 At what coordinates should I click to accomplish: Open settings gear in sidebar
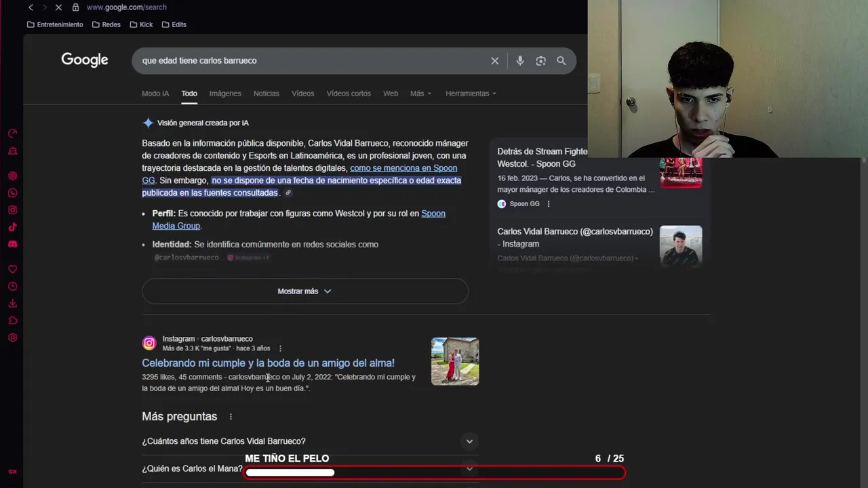[12, 338]
